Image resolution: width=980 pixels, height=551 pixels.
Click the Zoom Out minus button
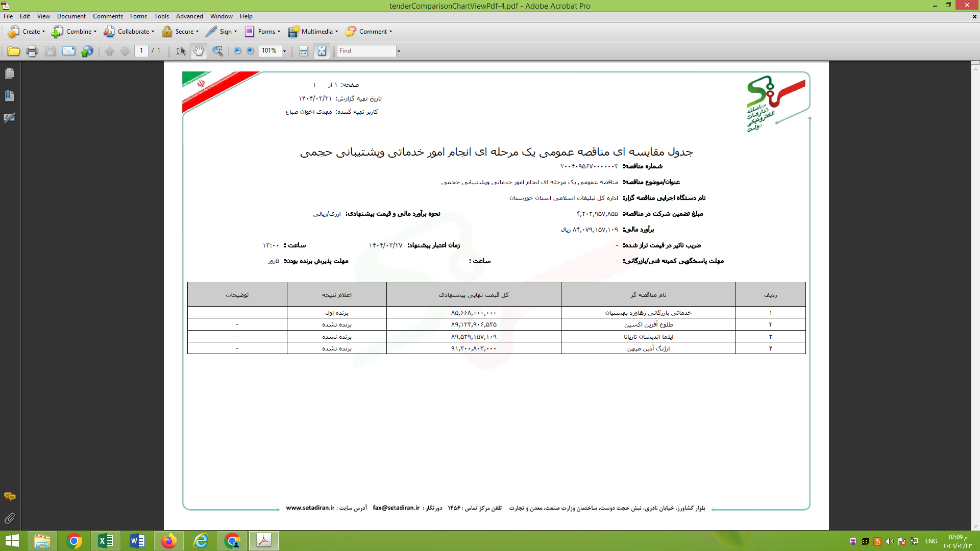(x=237, y=51)
